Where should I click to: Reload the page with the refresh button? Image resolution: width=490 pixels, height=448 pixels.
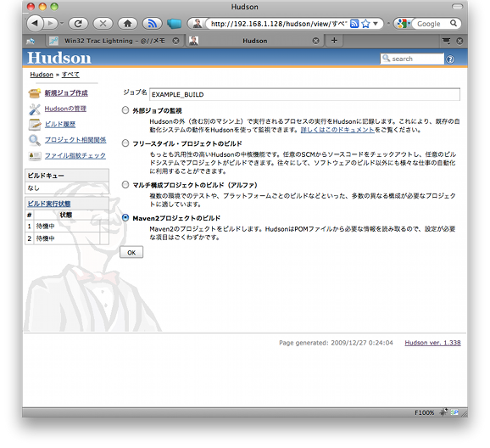click(78, 24)
